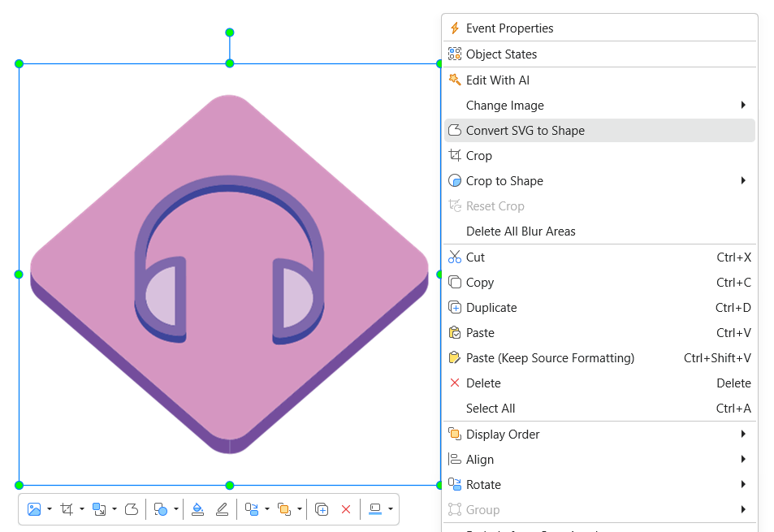
Task: Open Crop to Shape dropdown arrow in toolbar
Action: (175, 509)
